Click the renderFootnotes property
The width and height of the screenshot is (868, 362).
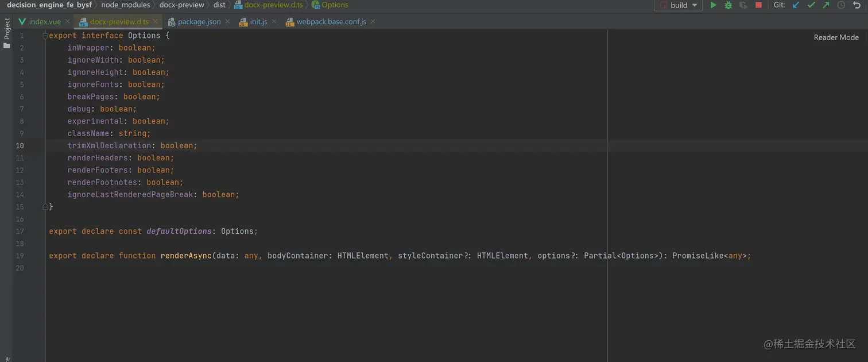click(102, 183)
